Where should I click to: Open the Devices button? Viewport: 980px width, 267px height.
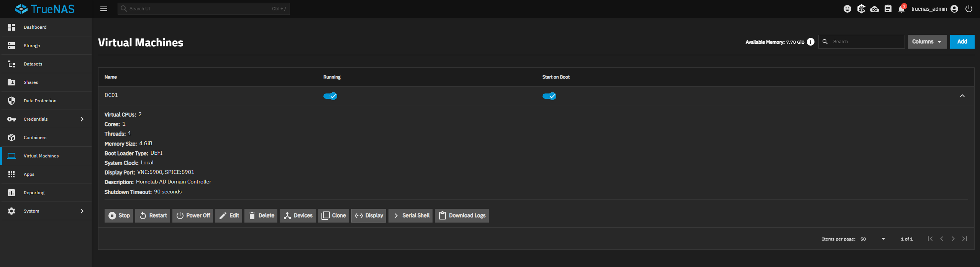pyautogui.click(x=298, y=216)
